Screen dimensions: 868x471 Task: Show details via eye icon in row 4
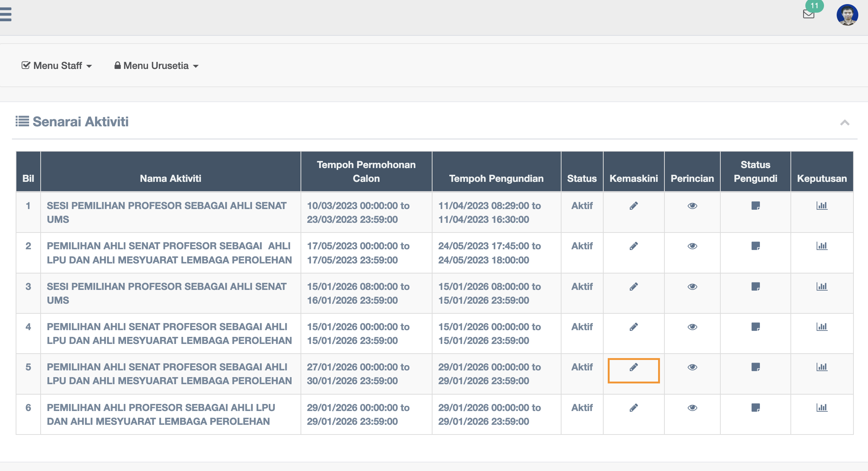pyautogui.click(x=692, y=327)
